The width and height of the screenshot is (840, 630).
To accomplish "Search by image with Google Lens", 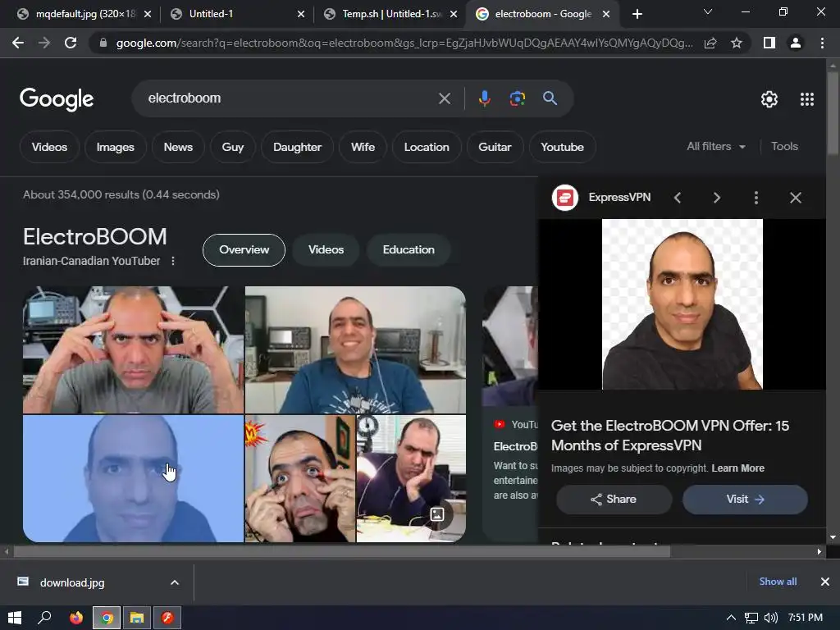I will click(x=517, y=98).
